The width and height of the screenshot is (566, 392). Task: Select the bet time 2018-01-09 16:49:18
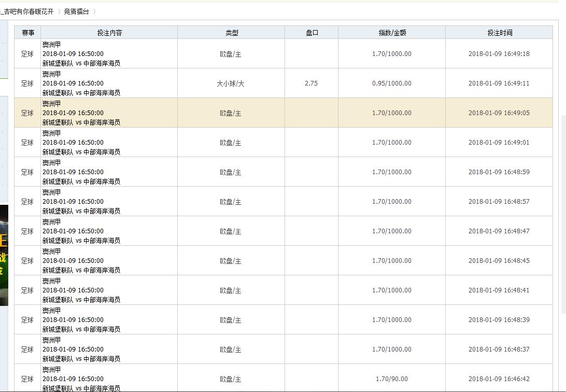499,54
